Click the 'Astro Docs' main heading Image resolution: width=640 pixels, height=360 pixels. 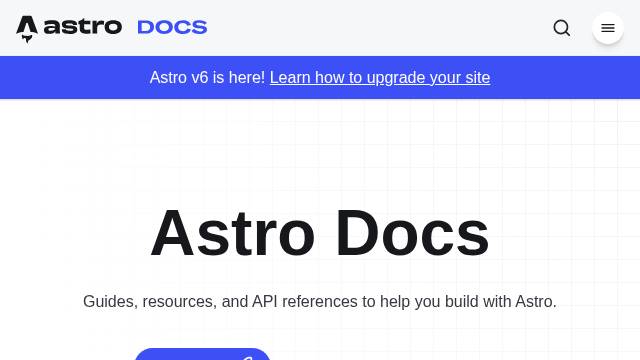pos(320,233)
